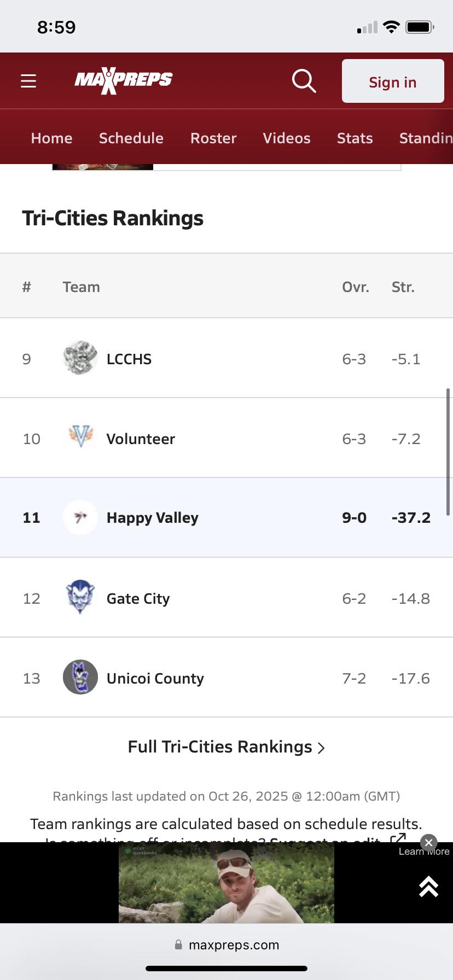Tap the Volunteer team logo
The image size is (453, 980).
point(80,437)
